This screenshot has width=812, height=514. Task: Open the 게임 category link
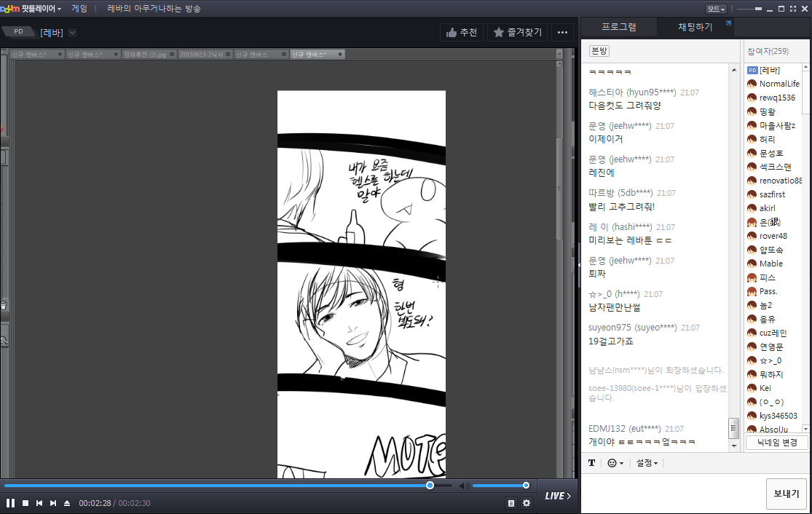[x=79, y=9]
